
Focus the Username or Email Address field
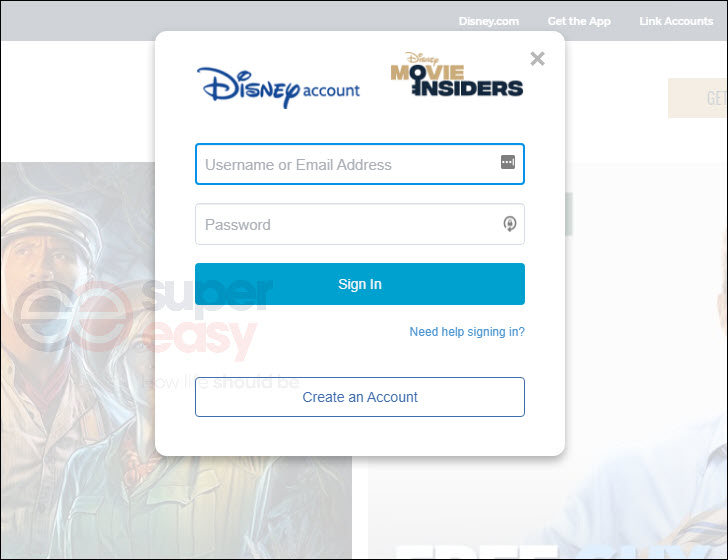(360, 164)
